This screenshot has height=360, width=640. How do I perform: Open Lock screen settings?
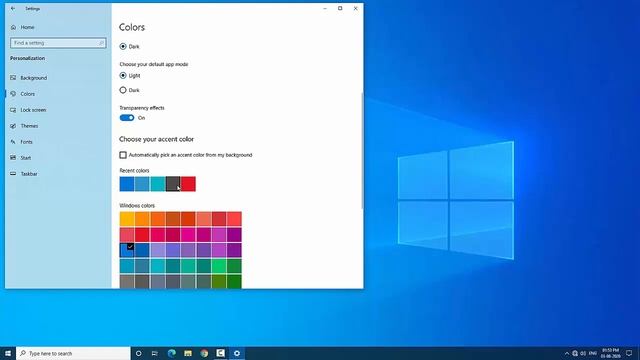coord(28,110)
